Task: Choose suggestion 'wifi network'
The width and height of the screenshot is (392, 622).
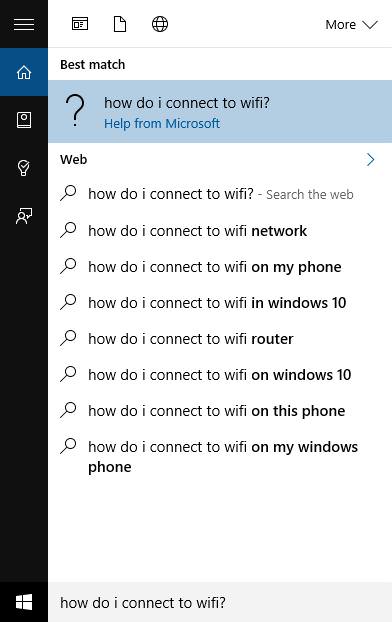Action: [220, 230]
